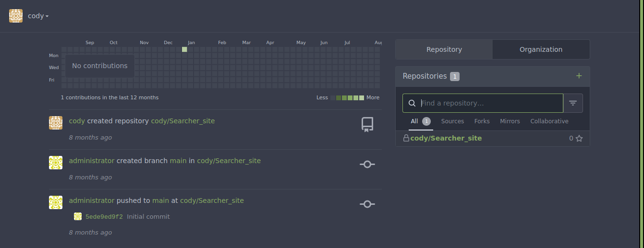Image resolution: width=644 pixels, height=248 pixels.
Task: Click cody's avatar in the top bar
Action: [16, 16]
